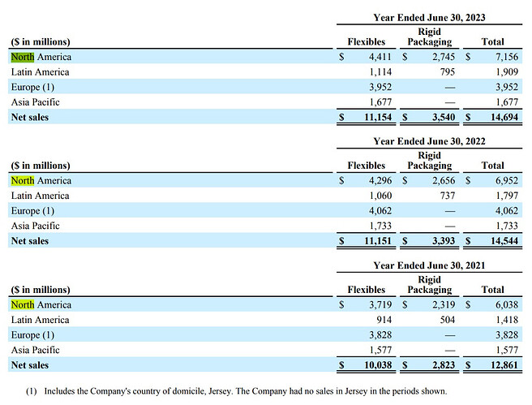Click the 2021 Latin America Flexibles value 914
This screenshot has height=405, width=532.
[x=384, y=320]
